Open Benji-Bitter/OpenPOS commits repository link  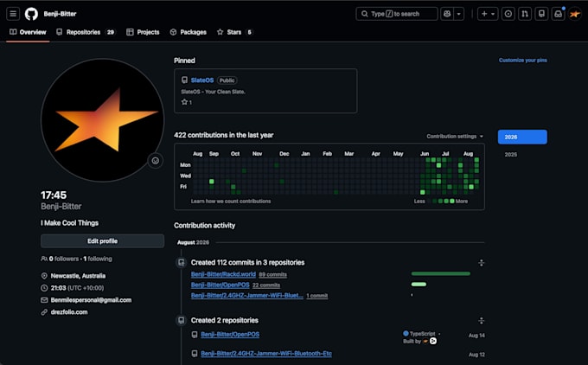tap(220, 285)
